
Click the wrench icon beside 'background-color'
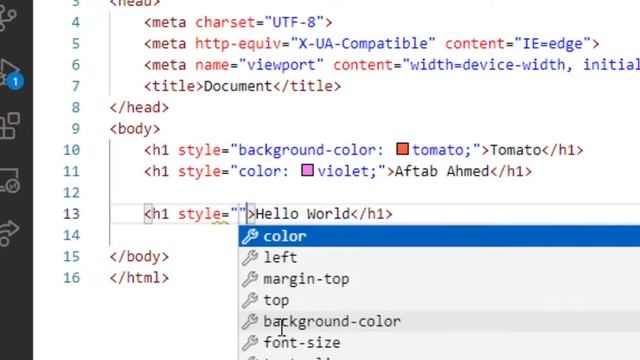click(x=250, y=322)
